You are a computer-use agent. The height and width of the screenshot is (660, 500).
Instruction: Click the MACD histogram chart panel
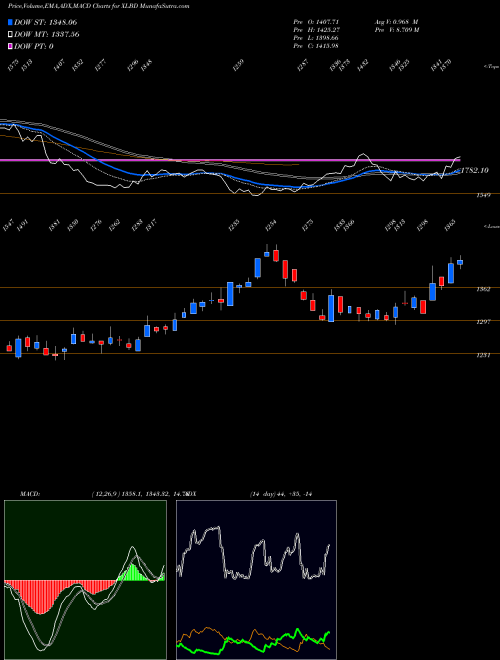85,580
